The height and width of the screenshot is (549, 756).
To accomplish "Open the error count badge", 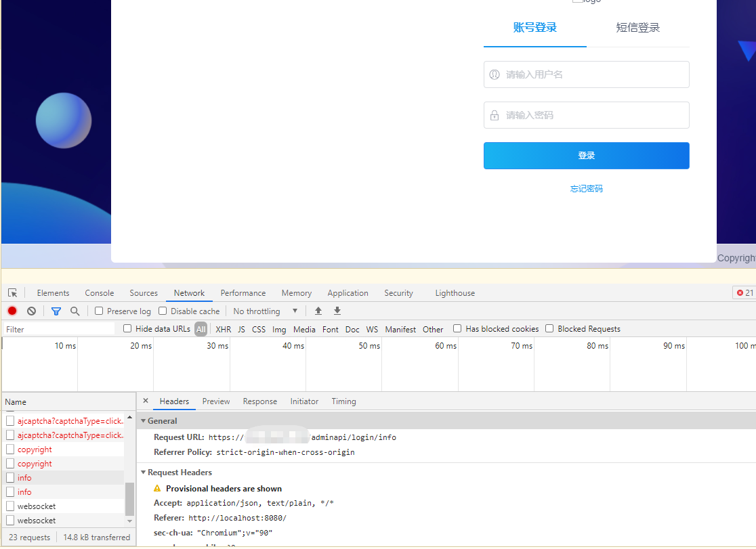I will click(x=744, y=293).
